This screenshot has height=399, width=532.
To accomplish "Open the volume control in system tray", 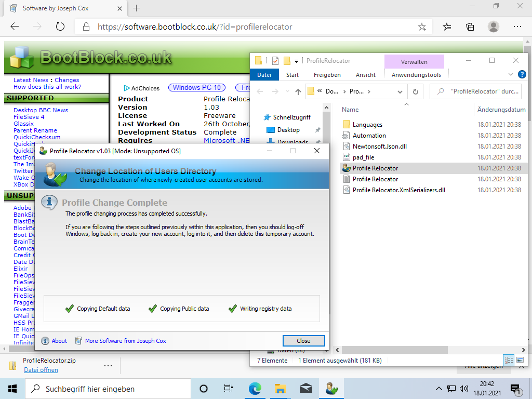I will (464, 389).
